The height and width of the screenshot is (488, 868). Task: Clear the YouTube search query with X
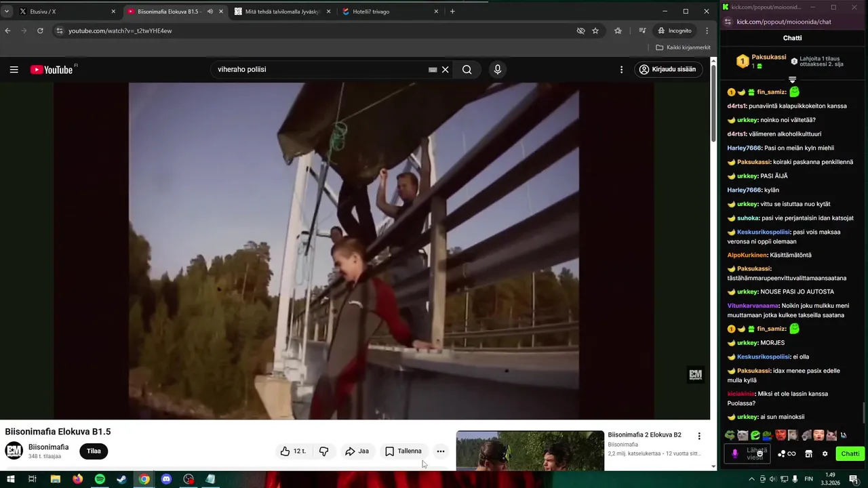click(x=446, y=69)
